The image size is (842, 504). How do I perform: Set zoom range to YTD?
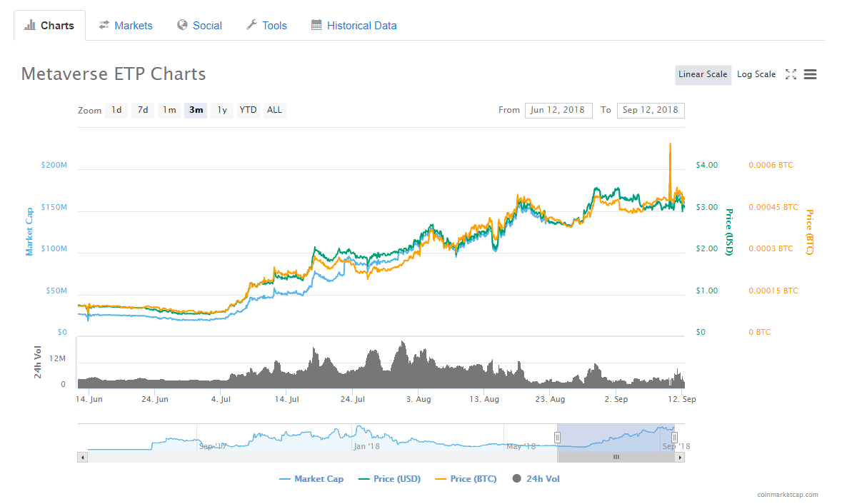pos(248,110)
